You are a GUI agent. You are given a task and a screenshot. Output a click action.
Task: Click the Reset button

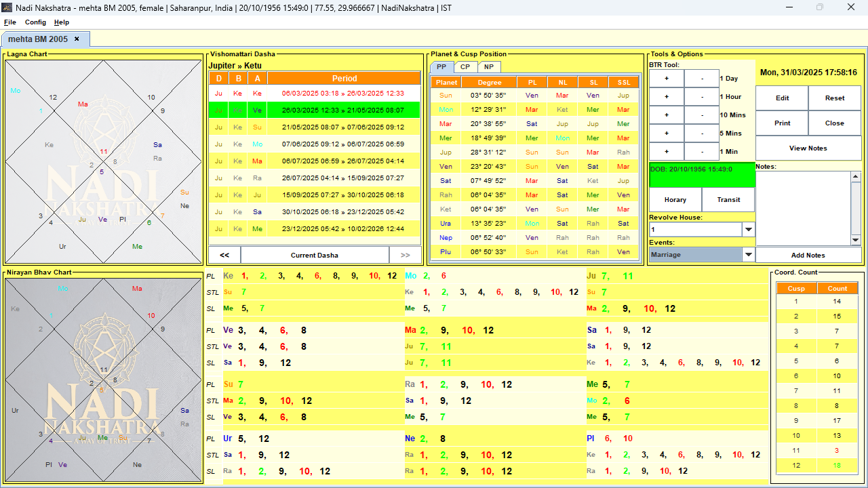coord(835,98)
